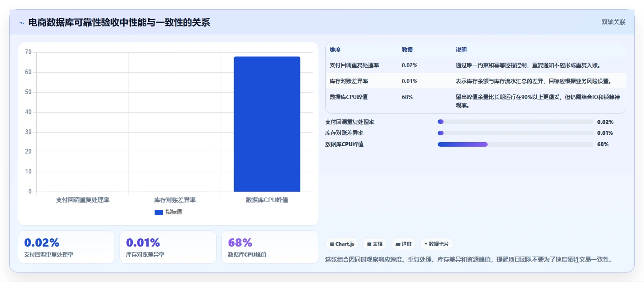
Task: Click the 支付回调重复处理率 x-axis label
Action: tap(83, 200)
